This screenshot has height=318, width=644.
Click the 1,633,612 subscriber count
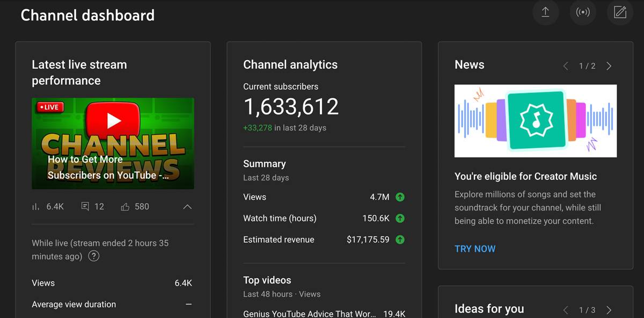point(291,106)
